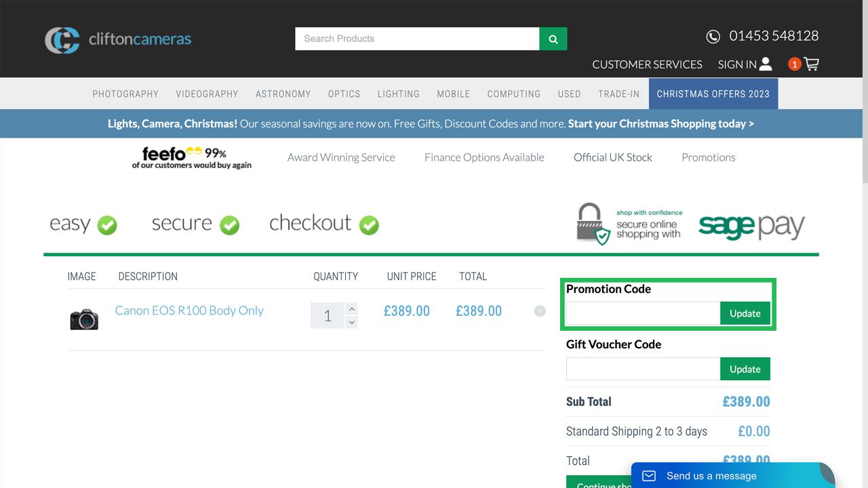Image resolution: width=868 pixels, height=488 pixels.
Task: Open the Photography menu
Action: (x=125, y=94)
